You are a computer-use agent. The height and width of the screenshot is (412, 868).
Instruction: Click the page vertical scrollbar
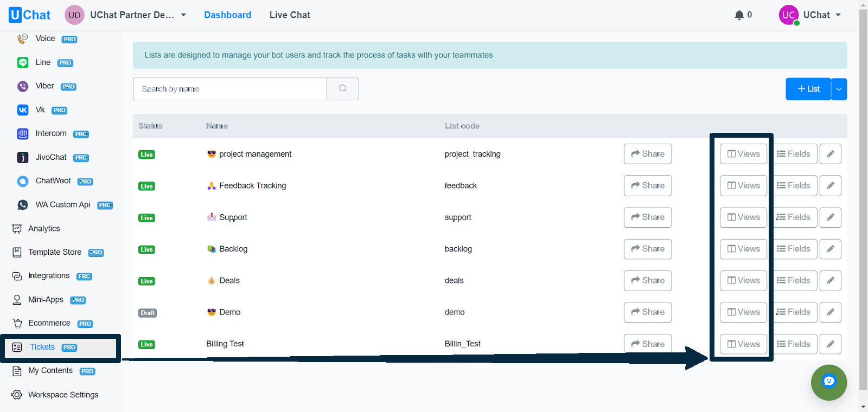[863, 198]
